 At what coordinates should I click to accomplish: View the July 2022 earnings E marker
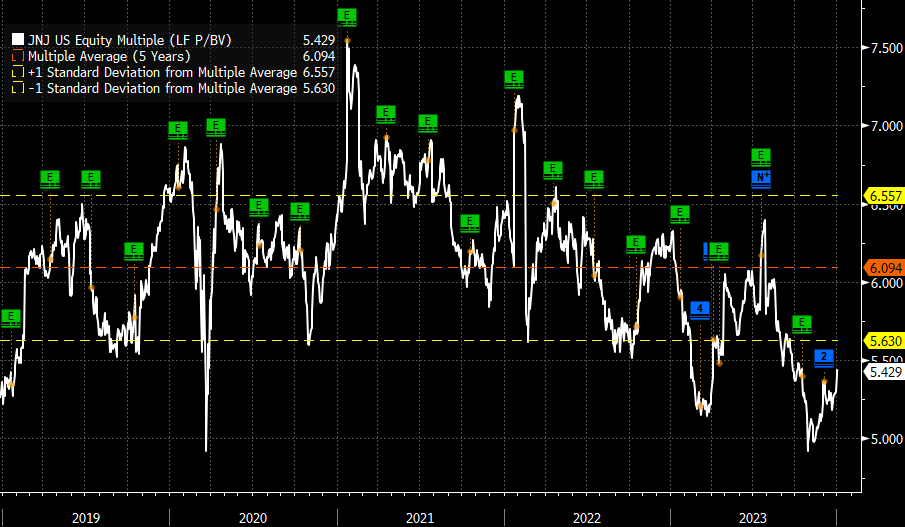[594, 180]
